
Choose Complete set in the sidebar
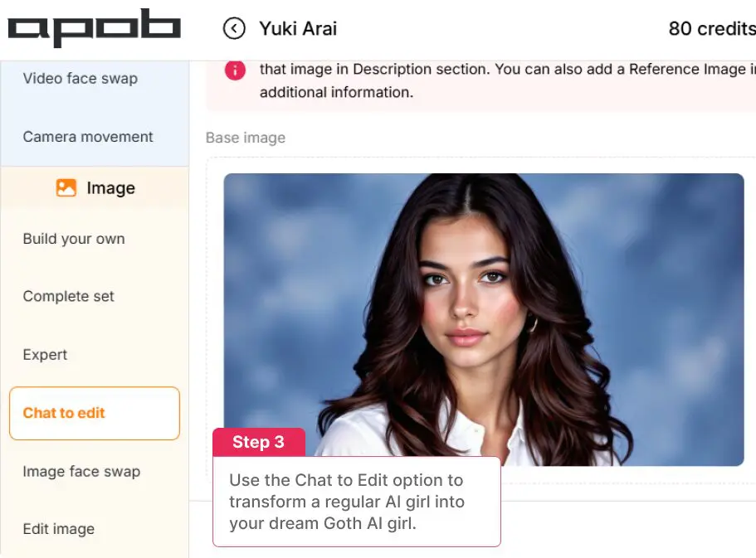[x=69, y=296]
